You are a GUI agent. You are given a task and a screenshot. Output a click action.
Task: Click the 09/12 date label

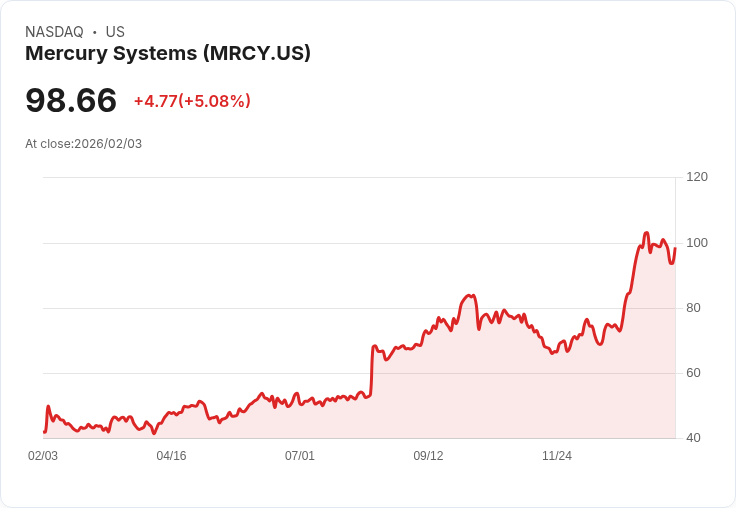click(x=428, y=456)
